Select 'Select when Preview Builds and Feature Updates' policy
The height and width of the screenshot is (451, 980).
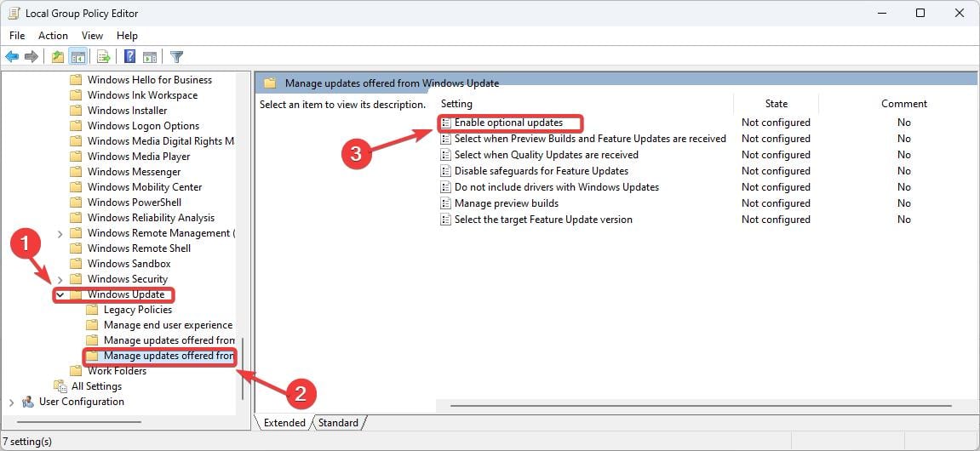click(x=590, y=139)
